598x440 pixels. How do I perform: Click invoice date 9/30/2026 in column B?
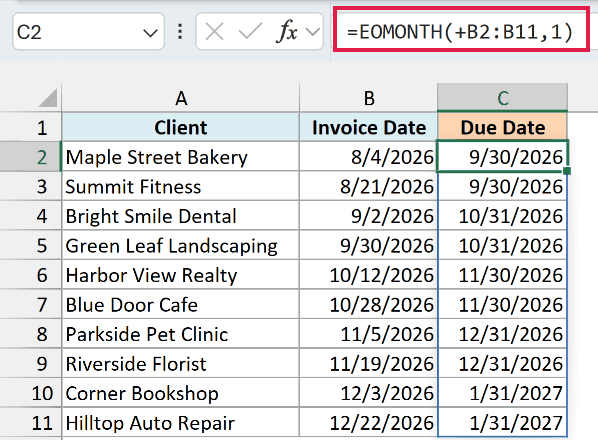click(369, 245)
